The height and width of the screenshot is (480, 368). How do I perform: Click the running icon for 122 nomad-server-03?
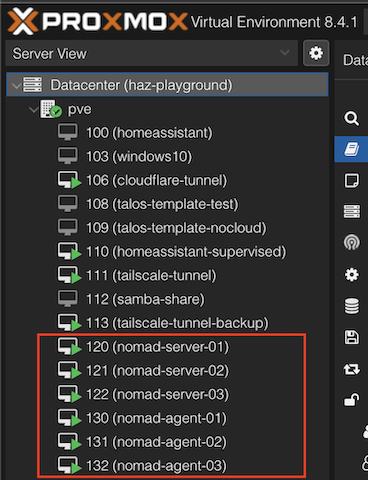69,394
